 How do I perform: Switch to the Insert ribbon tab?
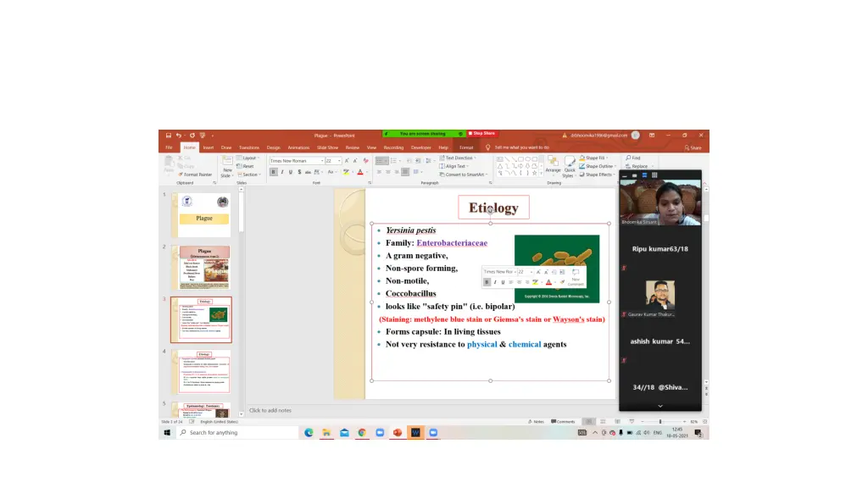(x=208, y=147)
